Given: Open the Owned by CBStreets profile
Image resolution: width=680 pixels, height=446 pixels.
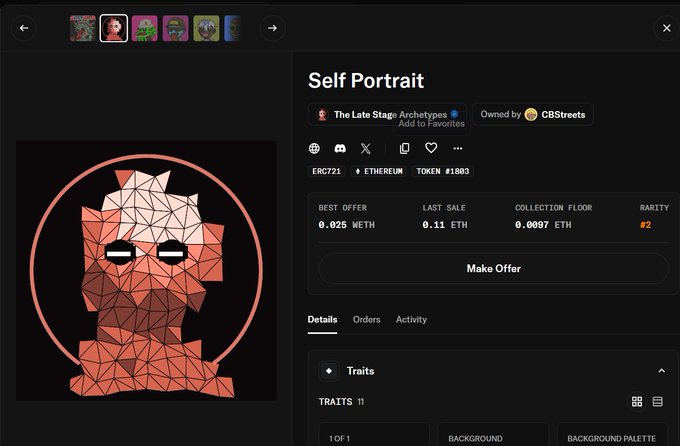Looking at the screenshot, I should [x=533, y=115].
